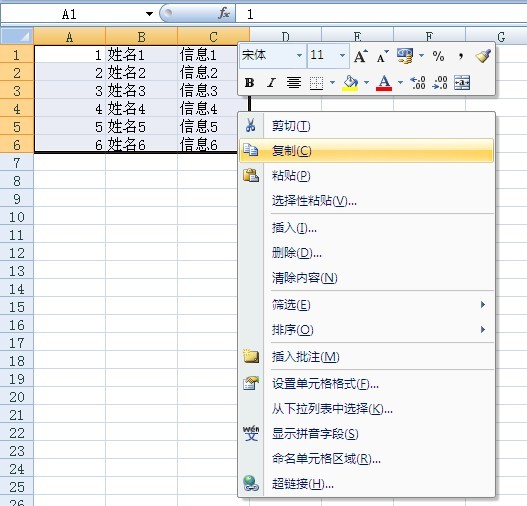Open the Name Box dropdown arrow
Screen dimensions: 527x506
pyautogui.click(x=149, y=14)
